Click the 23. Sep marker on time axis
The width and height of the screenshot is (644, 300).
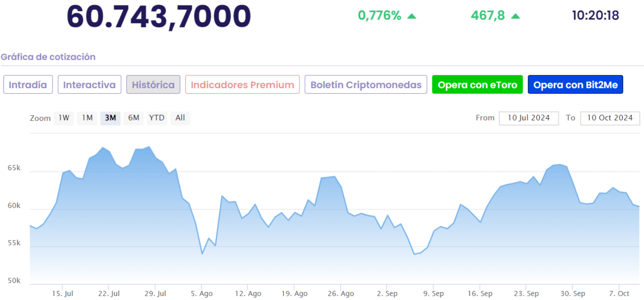point(526,294)
